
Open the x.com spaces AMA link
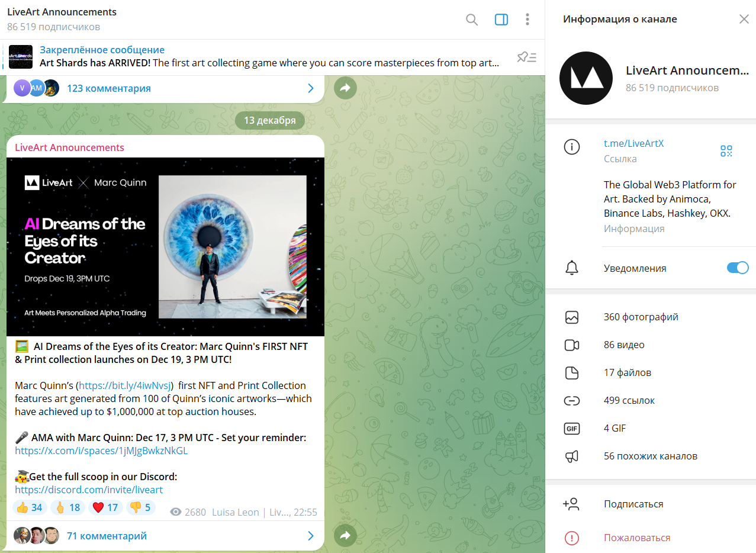pos(101,451)
